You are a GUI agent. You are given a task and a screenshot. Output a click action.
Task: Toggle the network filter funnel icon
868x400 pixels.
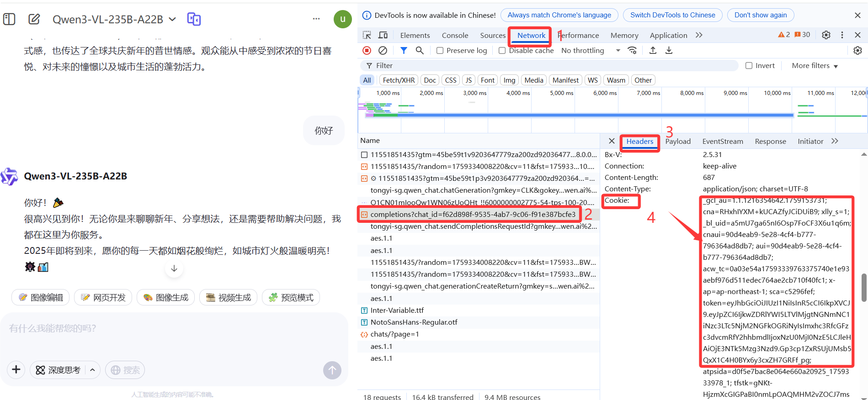tap(404, 51)
